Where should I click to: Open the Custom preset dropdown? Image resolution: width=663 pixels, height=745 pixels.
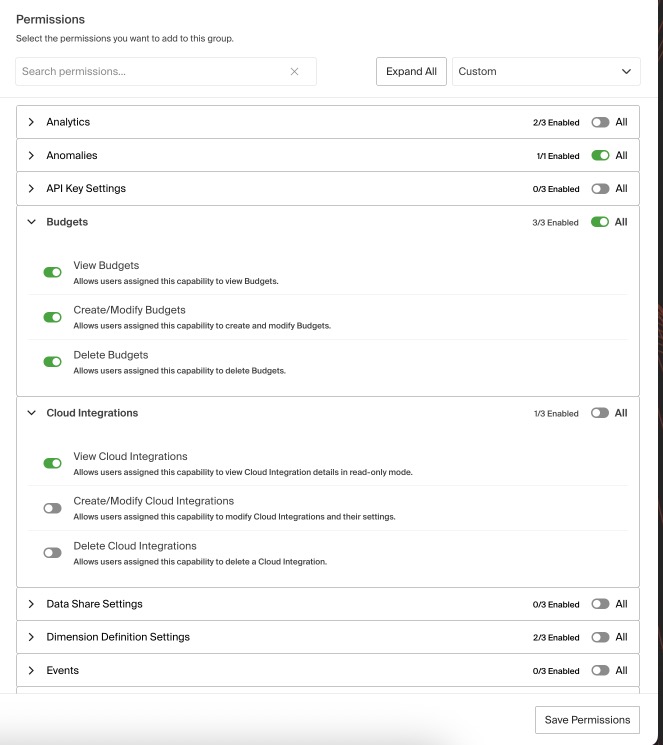[x=546, y=71]
